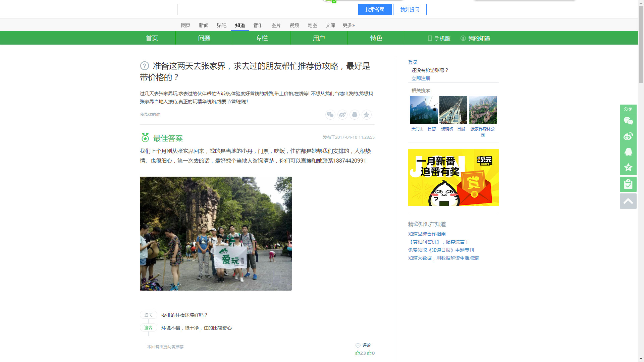Image resolution: width=644 pixels, height=362 pixels.
Task: Switch to 视频 search tab
Action: click(x=294, y=25)
